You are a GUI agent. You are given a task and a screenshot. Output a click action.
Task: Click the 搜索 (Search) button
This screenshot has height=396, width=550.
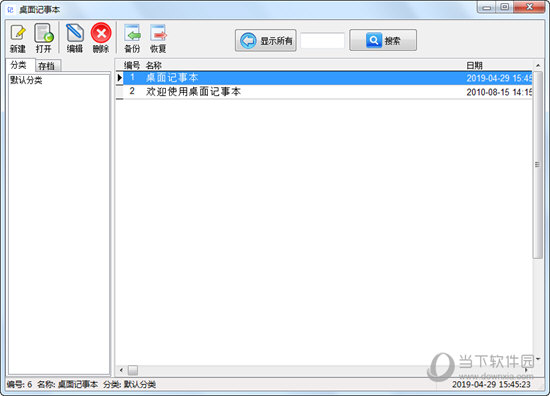click(x=383, y=40)
